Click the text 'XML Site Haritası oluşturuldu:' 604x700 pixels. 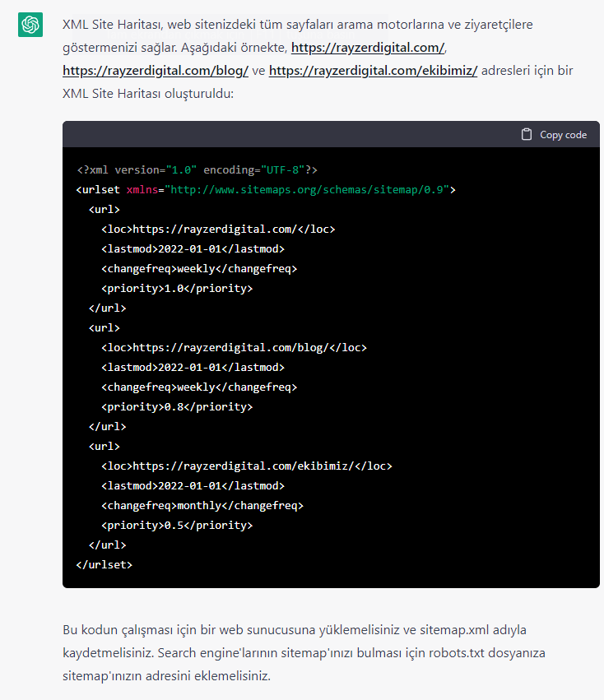pyautogui.click(x=148, y=94)
